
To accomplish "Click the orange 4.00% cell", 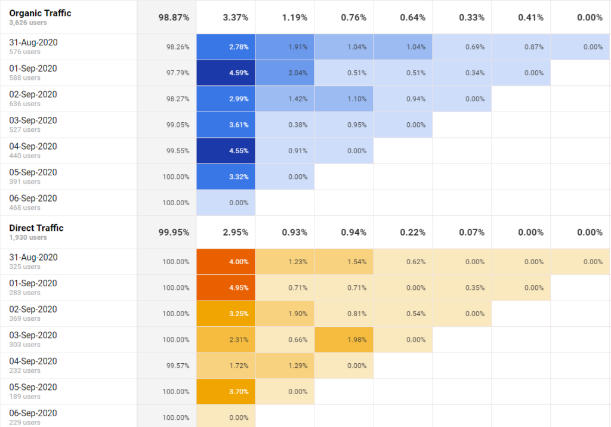I will (x=225, y=262).
